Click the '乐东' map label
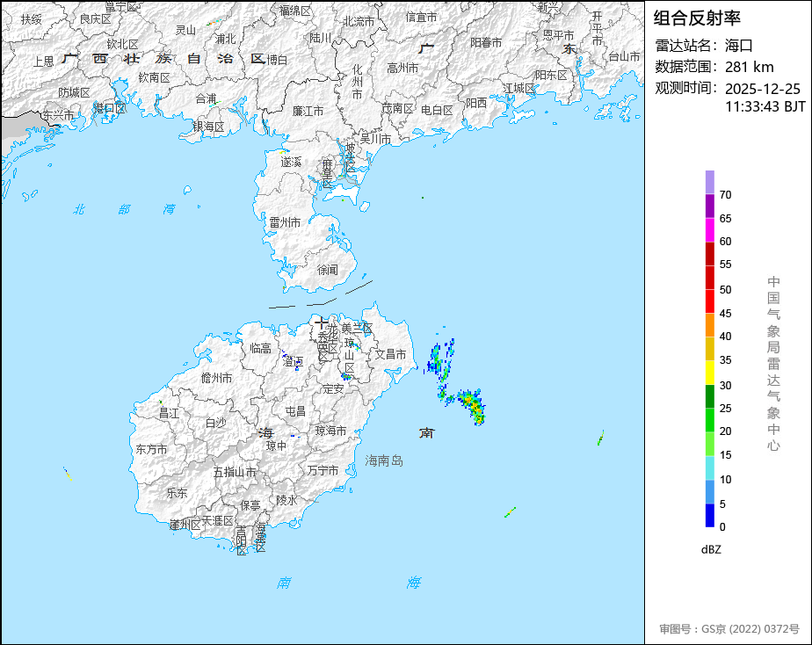Viewport: 812px width, 645px height. pos(177,493)
